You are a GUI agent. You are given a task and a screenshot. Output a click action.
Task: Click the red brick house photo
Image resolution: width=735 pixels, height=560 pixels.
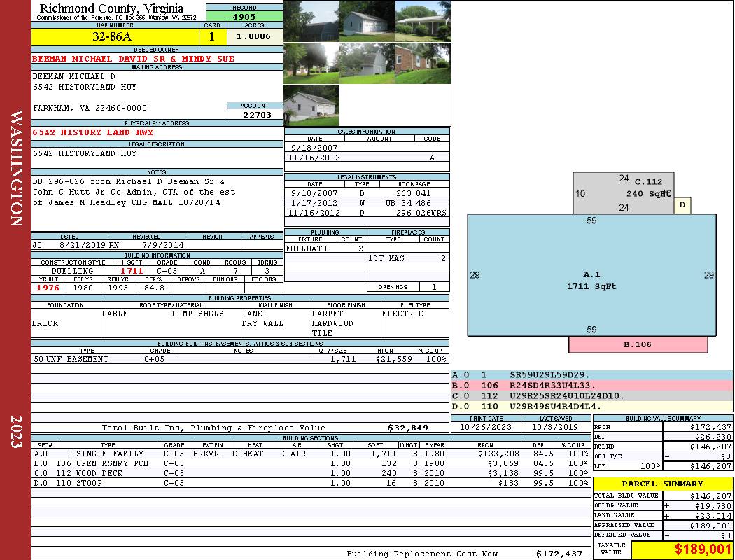pos(423,63)
